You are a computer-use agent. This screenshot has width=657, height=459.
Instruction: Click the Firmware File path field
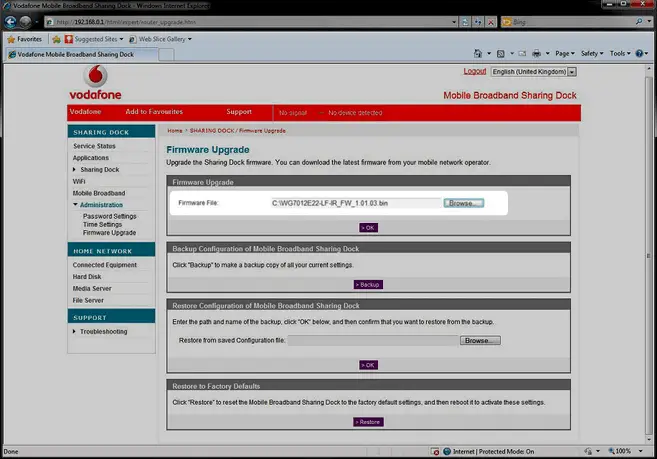[x=356, y=203]
